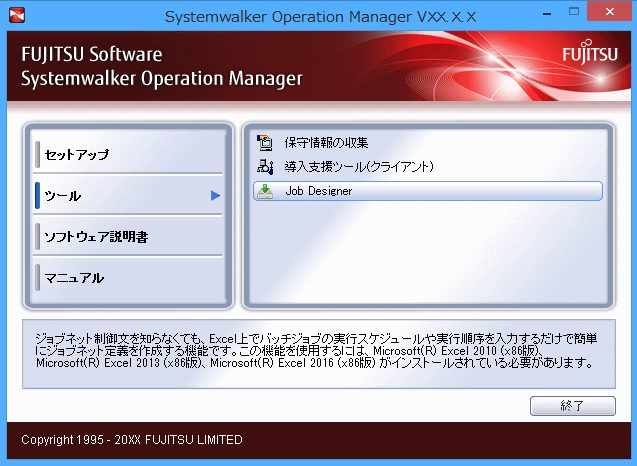The image size is (637, 466).
Task: Click the blue arrow beside ツール
Action: point(215,196)
